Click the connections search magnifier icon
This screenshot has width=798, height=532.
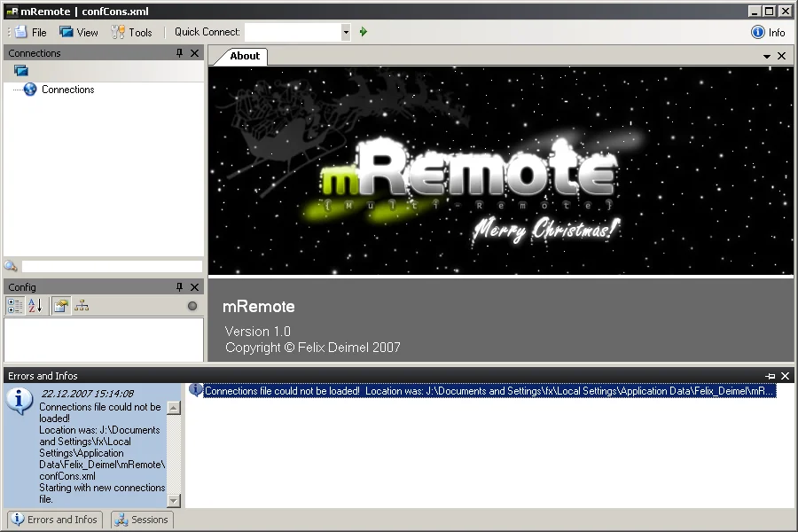pyautogui.click(x=11, y=266)
